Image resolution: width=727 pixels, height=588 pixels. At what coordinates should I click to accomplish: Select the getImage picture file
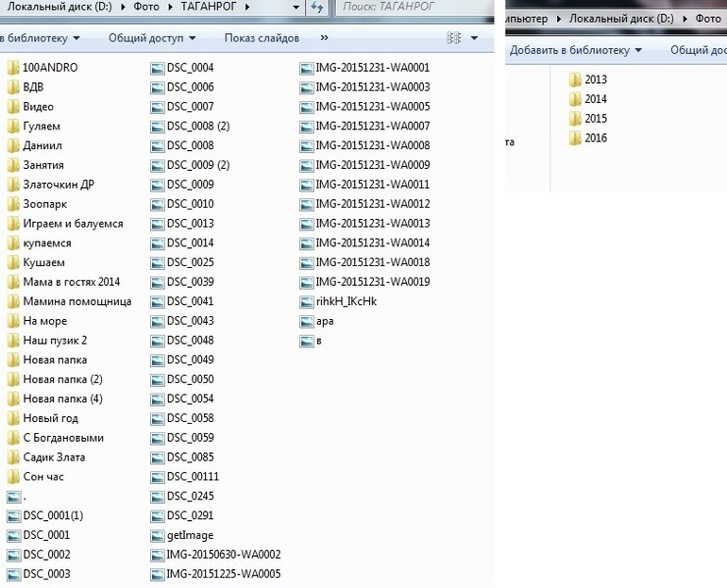point(189,535)
